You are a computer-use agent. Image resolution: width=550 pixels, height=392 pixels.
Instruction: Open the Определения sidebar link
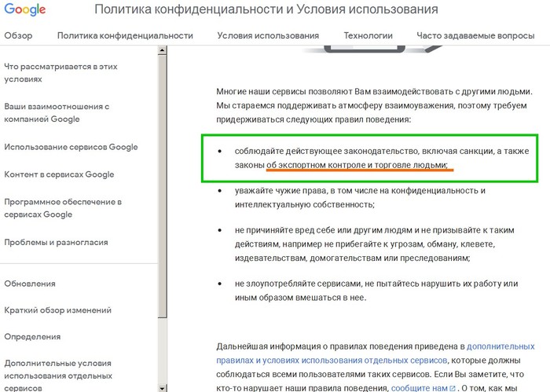(32, 337)
